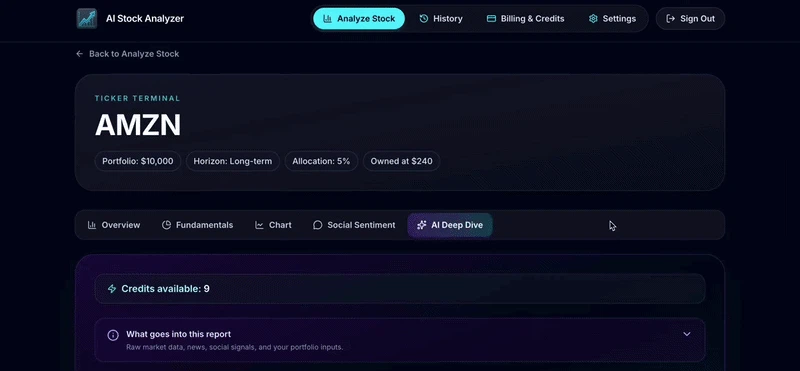This screenshot has height=371, width=800.
Task: Click the info icon beside report description
Action: (113, 335)
